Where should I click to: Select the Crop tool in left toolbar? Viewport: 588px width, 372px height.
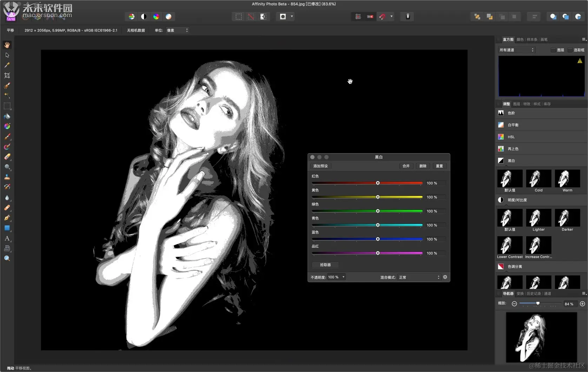coord(7,75)
